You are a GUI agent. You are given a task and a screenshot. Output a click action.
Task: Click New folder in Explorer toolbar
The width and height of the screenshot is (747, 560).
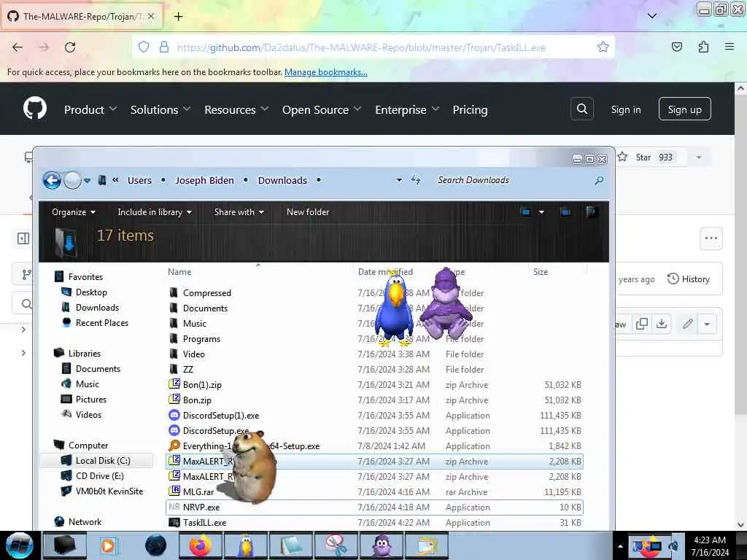point(308,212)
